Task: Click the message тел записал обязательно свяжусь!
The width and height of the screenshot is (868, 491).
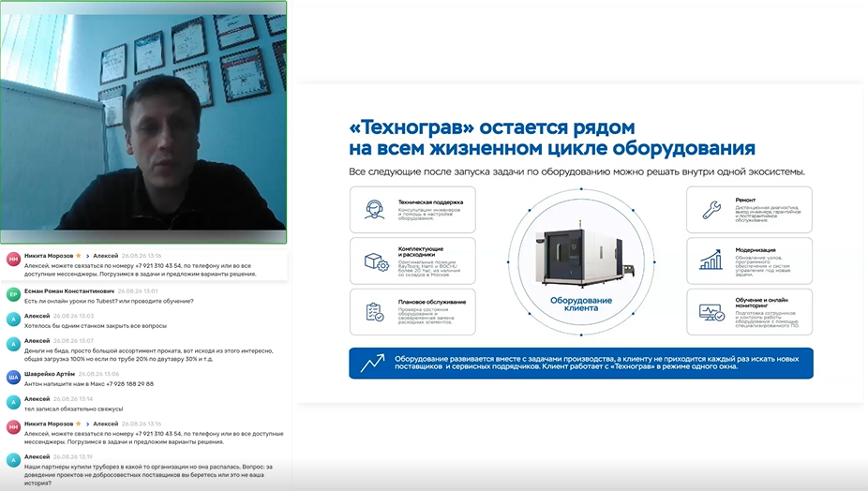Action: [x=74, y=409]
